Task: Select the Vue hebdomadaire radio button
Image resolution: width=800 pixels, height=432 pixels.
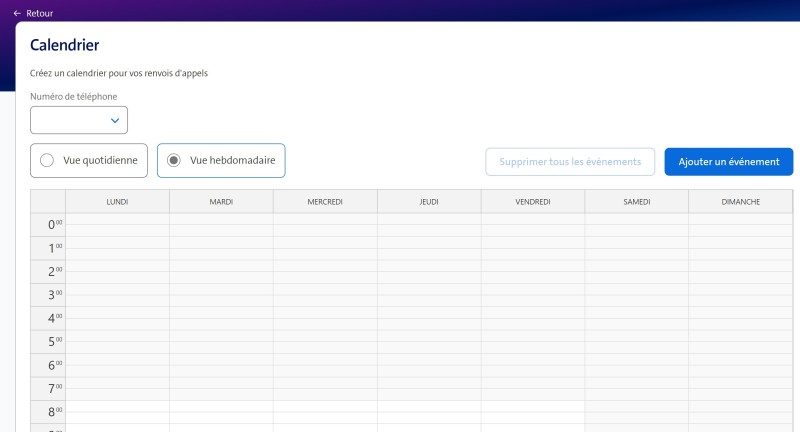Action: point(174,160)
